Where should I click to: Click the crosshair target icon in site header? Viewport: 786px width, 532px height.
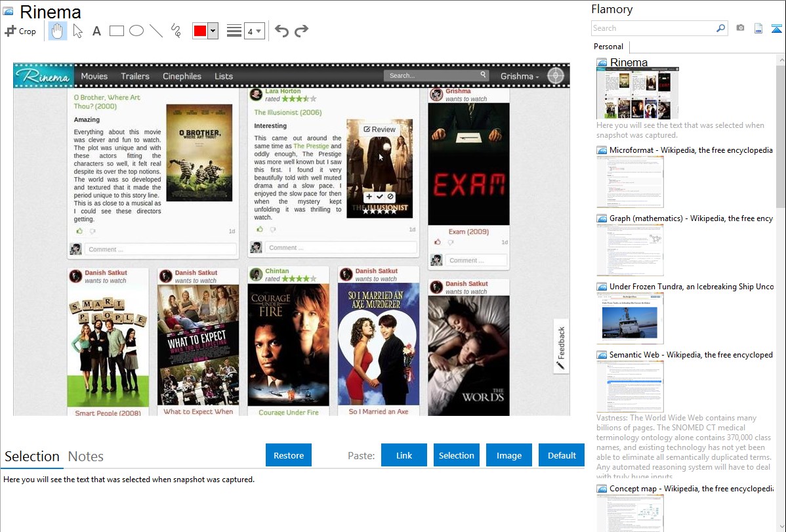pos(556,75)
